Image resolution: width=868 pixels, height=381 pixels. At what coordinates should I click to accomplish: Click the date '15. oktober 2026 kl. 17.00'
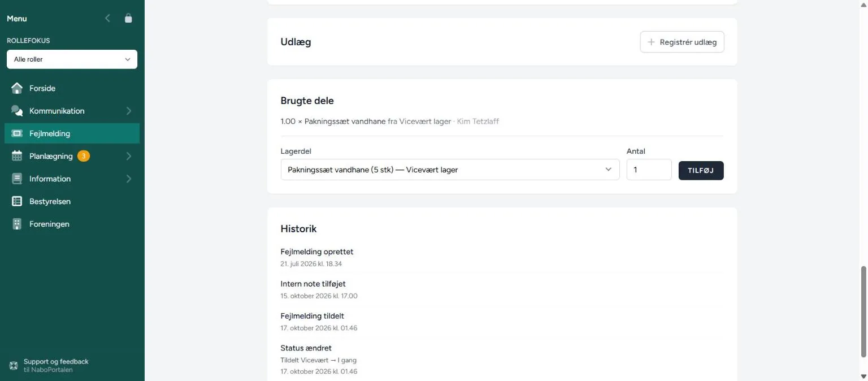tap(319, 296)
